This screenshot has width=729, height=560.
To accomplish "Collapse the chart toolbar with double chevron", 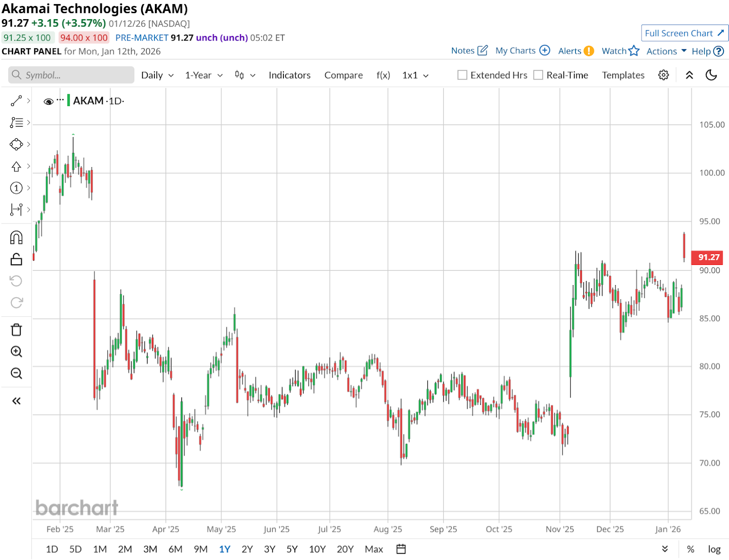I will pyautogui.click(x=689, y=75).
